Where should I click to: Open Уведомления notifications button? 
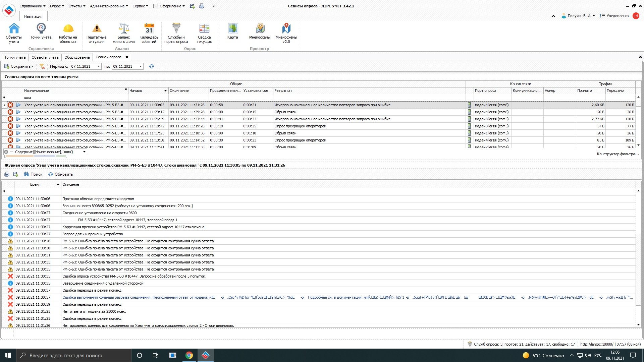pos(619,16)
